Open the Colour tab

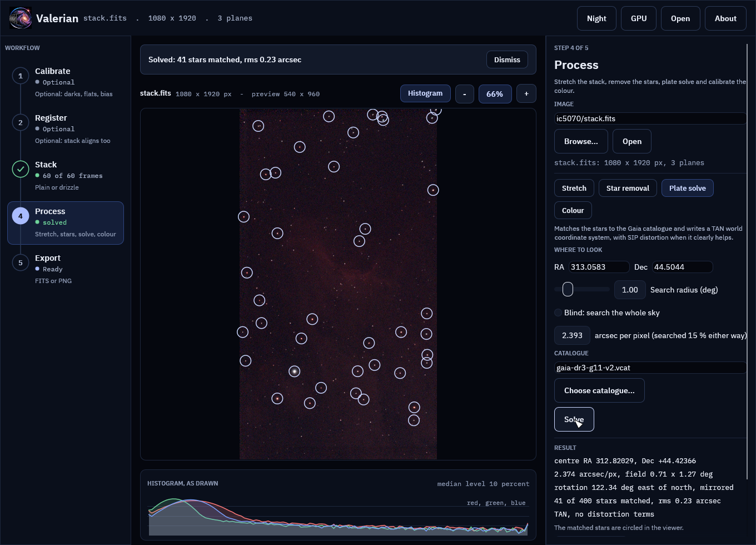[x=573, y=210]
